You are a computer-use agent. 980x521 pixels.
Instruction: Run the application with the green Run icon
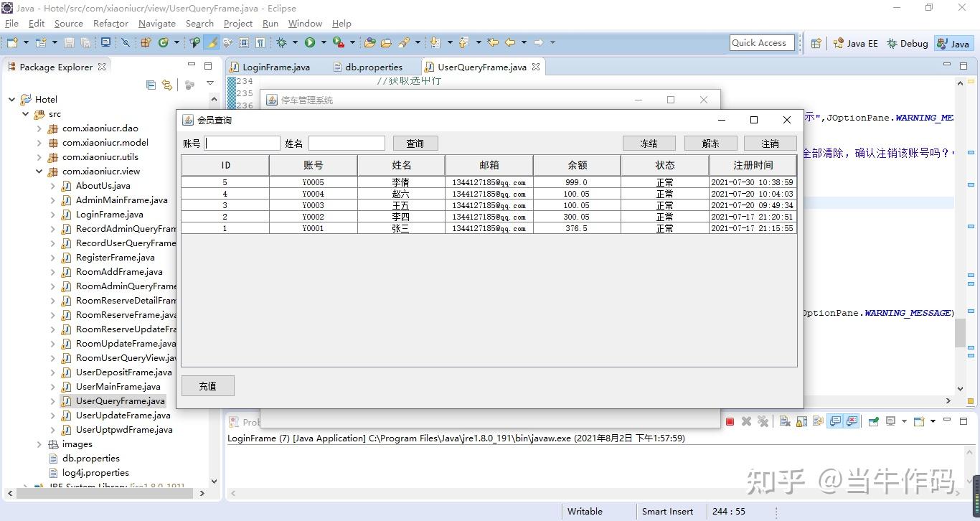coord(310,43)
